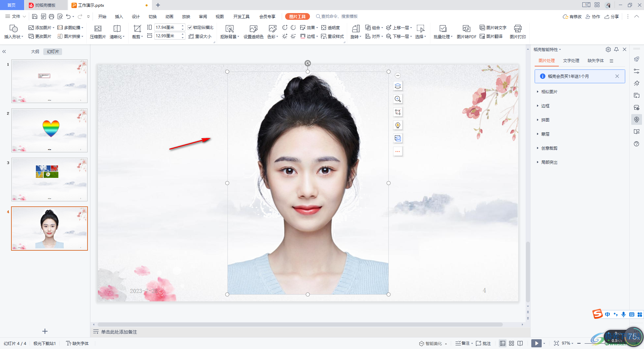Click the decrease brightness sun icon
The height and width of the screenshot is (349, 644).
293,36
